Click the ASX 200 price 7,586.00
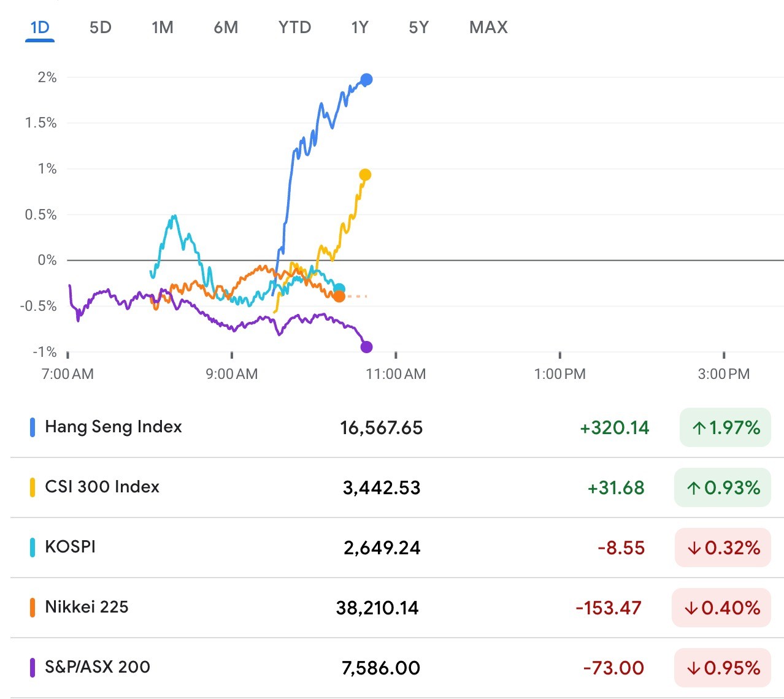 tap(381, 668)
